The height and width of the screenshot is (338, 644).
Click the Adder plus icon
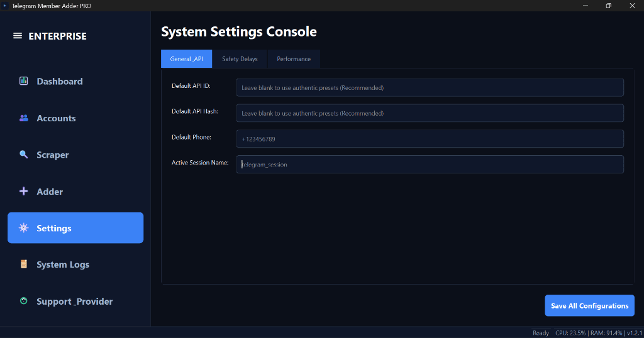click(24, 191)
